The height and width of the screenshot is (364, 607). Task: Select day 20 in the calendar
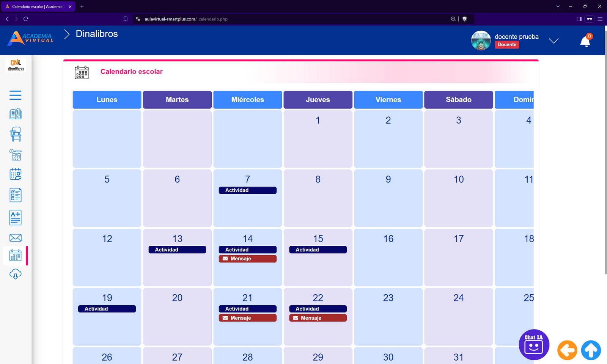pos(177,317)
